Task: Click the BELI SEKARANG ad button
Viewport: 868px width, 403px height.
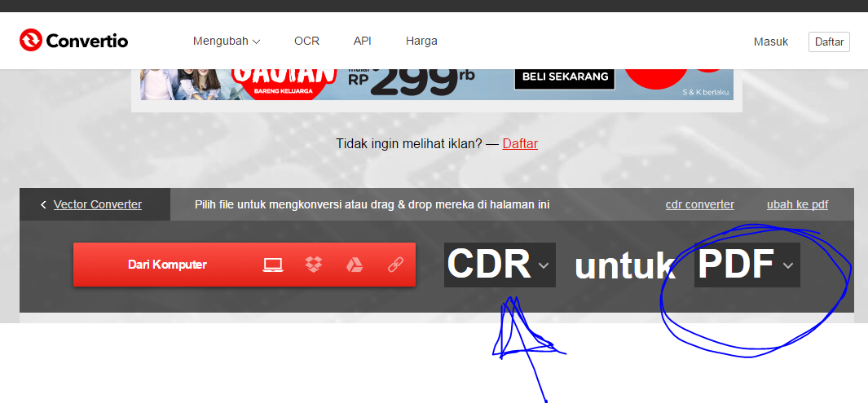Action: coord(565,77)
